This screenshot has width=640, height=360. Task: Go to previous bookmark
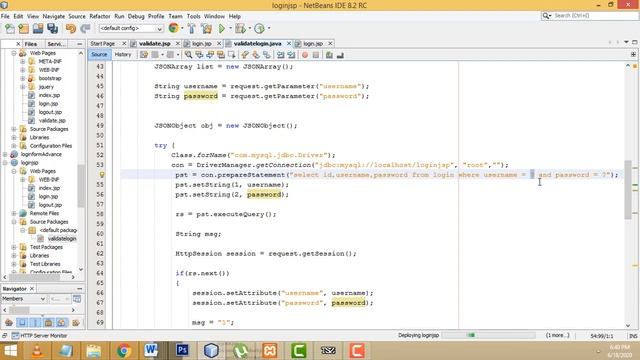[245, 55]
